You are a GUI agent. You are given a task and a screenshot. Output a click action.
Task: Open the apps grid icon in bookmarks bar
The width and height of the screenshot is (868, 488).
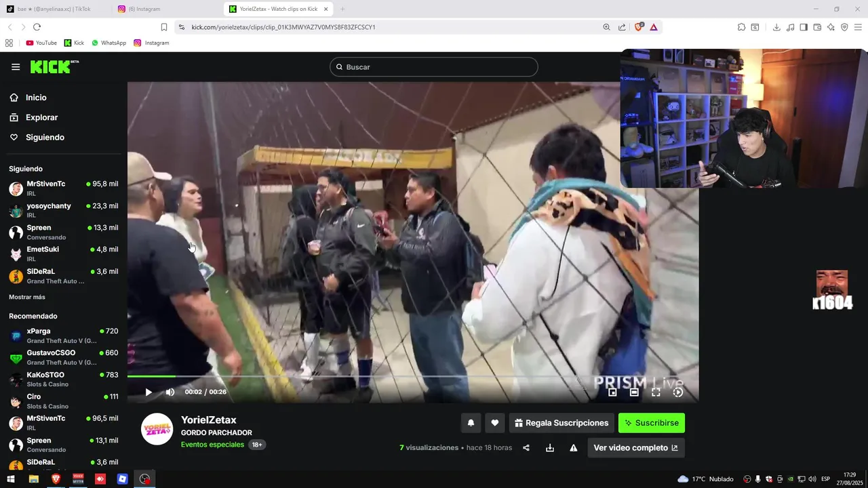pos(9,43)
